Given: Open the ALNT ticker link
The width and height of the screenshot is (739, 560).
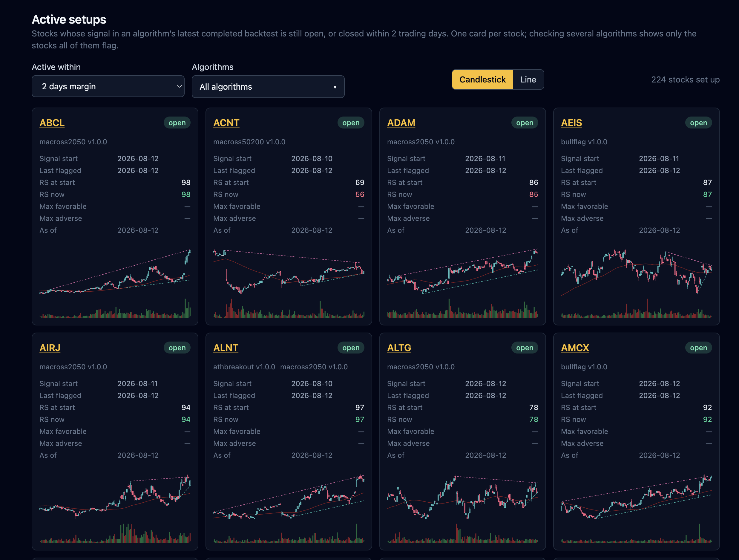Looking at the screenshot, I should point(226,348).
